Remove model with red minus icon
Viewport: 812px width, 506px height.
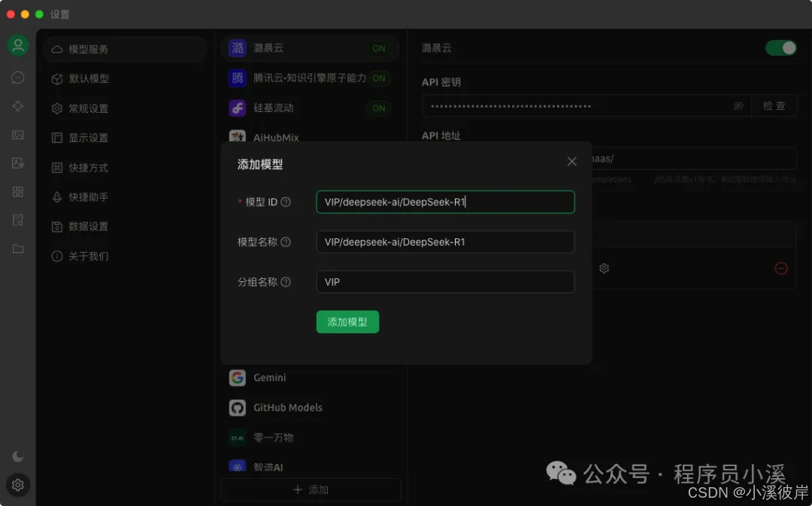tap(781, 268)
